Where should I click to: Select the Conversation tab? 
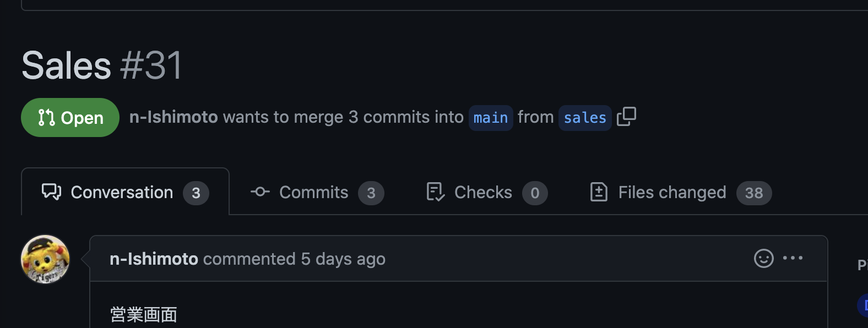tap(125, 192)
